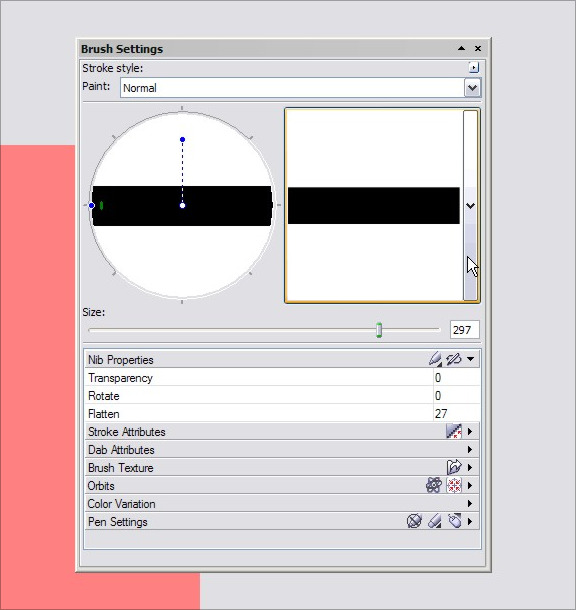Click the Size value field showing 297

click(x=464, y=330)
